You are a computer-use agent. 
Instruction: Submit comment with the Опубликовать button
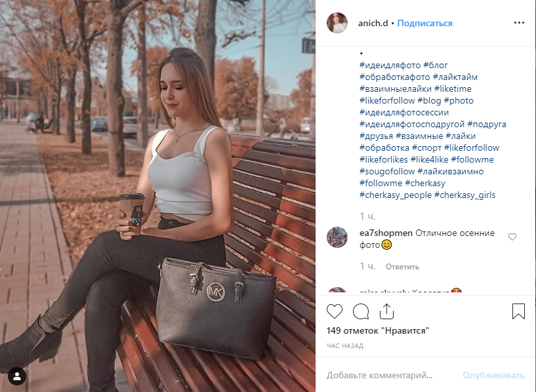click(493, 375)
